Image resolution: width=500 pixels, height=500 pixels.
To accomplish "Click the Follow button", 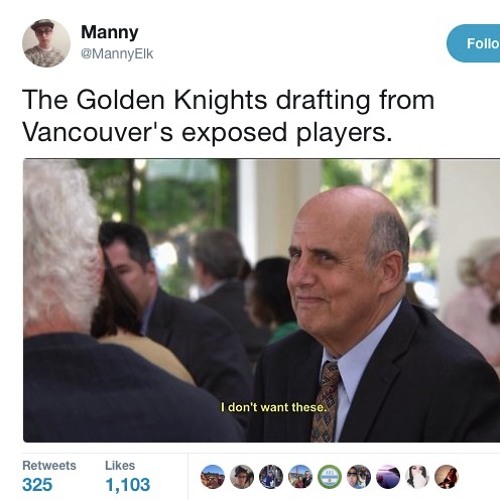I will (x=473, y=43).
